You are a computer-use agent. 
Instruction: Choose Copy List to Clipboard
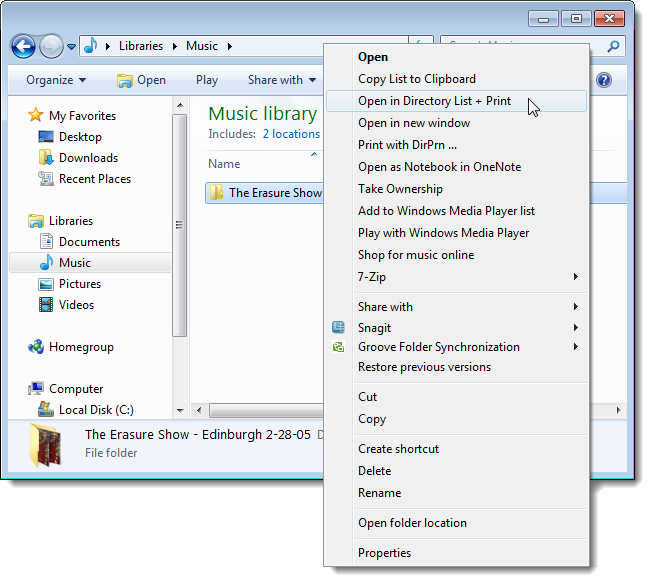pos(456,79)
